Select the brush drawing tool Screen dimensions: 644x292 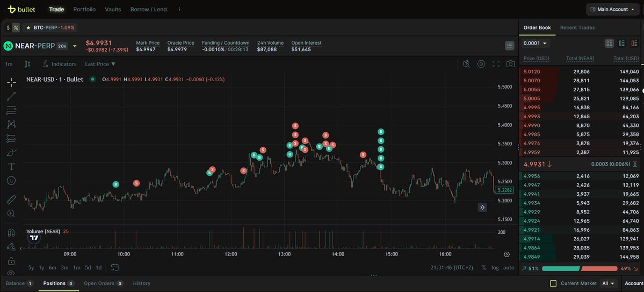pyautogui.click(x=11, y=153)
